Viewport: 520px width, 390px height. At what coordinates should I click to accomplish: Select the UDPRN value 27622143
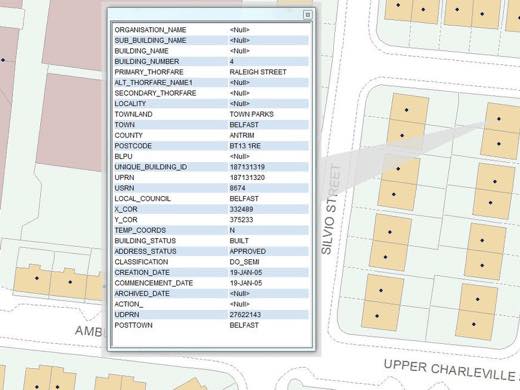245,315
